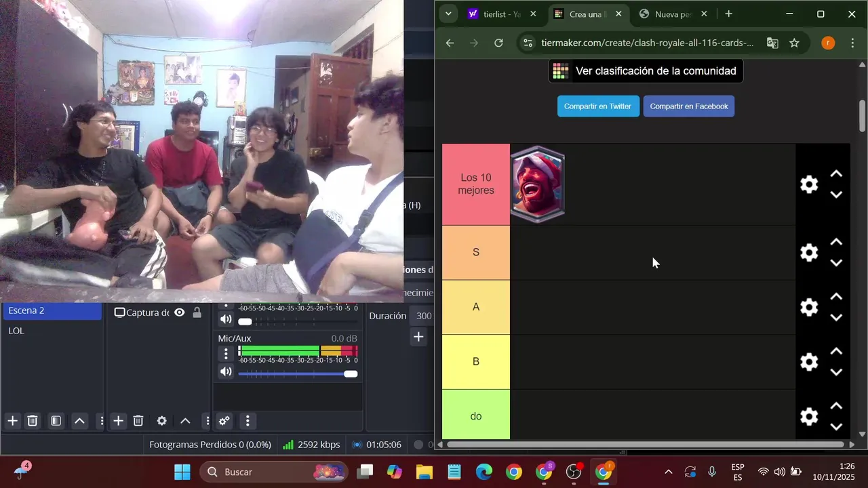Open scene filters icon in OBS Scenes panel
The width and height of the screenshot is (868, 488).
coord(56,421)
